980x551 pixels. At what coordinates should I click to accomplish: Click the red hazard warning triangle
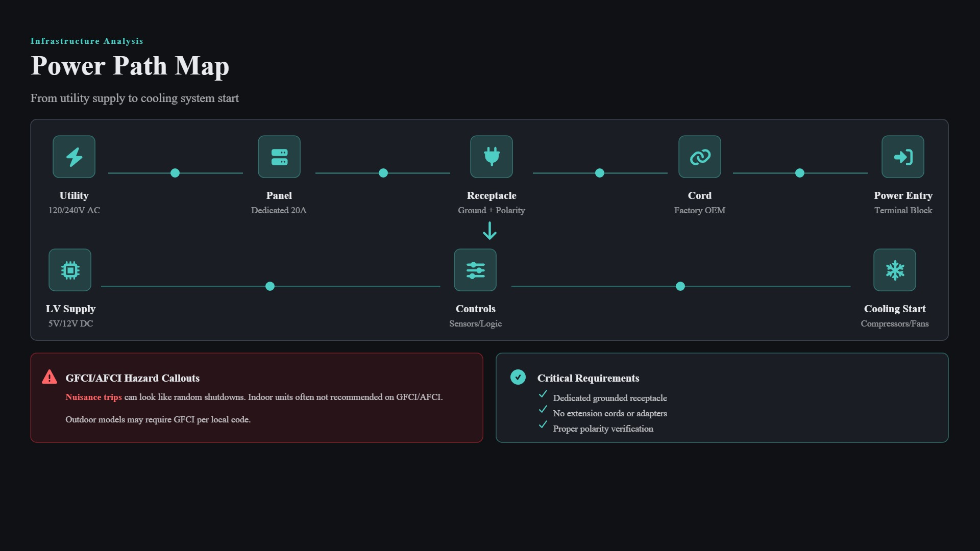pos(50,377)
